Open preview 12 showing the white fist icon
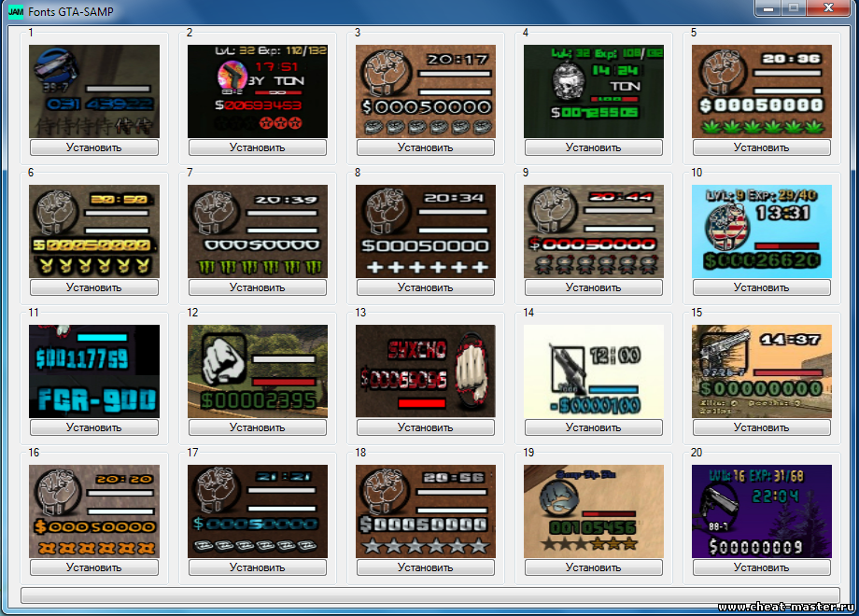Image resolution: width=859 pixels, height=616 pixels. 258,371
